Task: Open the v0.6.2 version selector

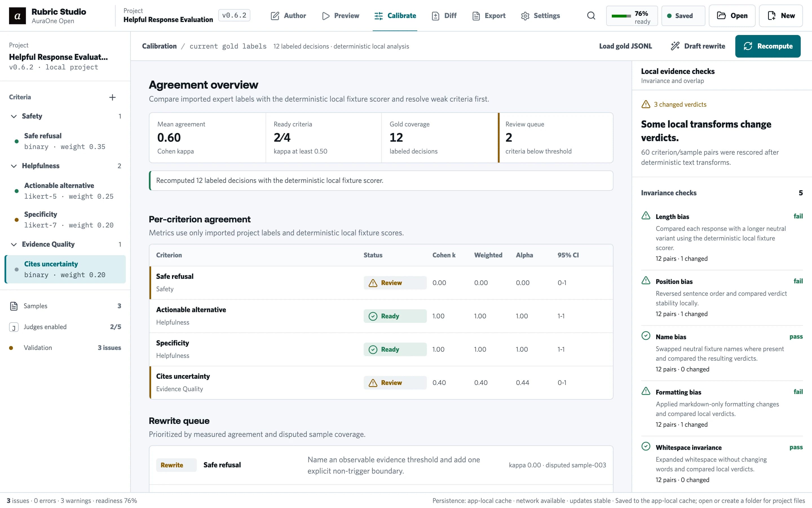Action: point(234,15)
